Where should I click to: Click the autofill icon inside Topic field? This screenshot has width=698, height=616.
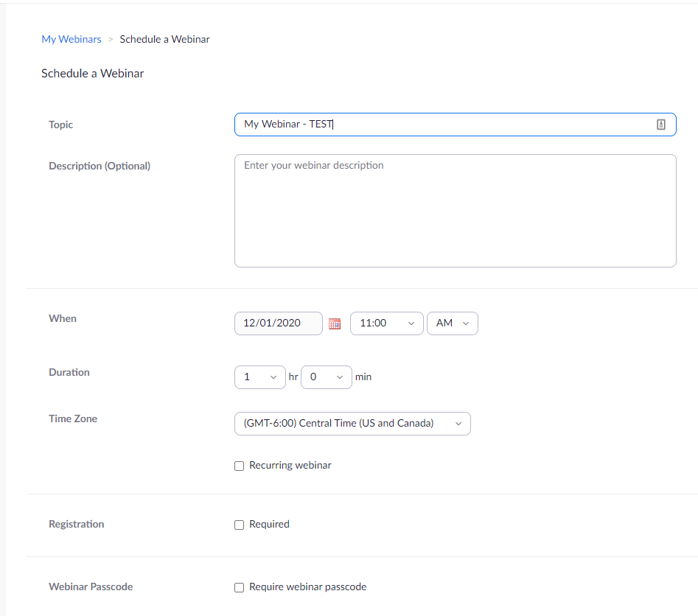[x=660, y=125]
